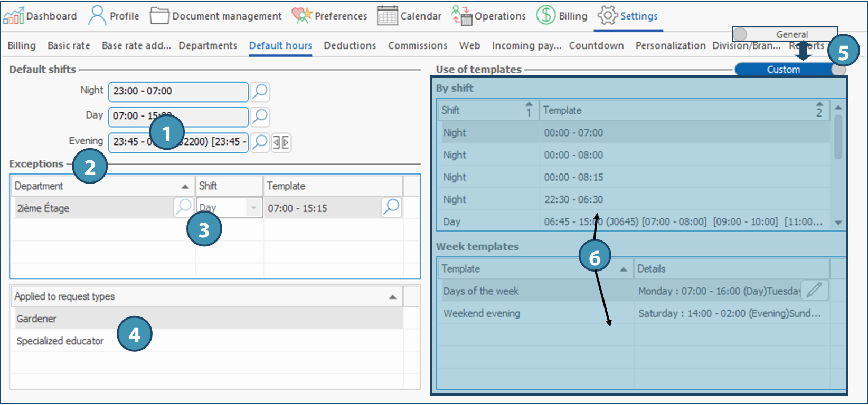Select the Specialized educator request type

point(60,341)
